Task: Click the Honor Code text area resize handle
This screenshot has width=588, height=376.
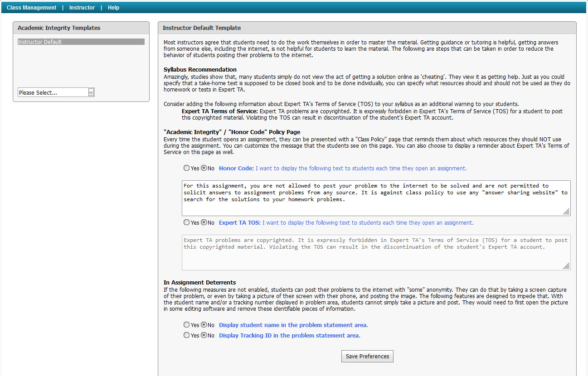Action: click(x=567, y=212)
